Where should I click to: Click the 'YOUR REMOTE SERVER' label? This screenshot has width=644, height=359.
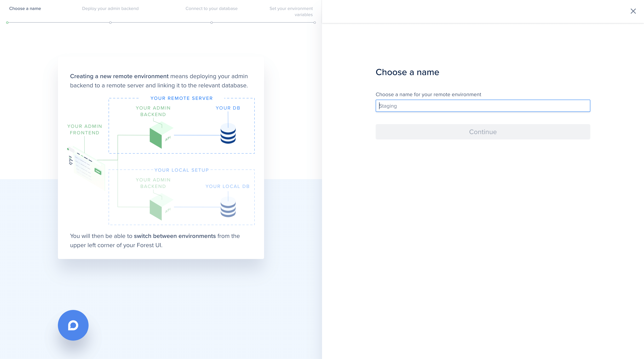(x=182, y=98)
